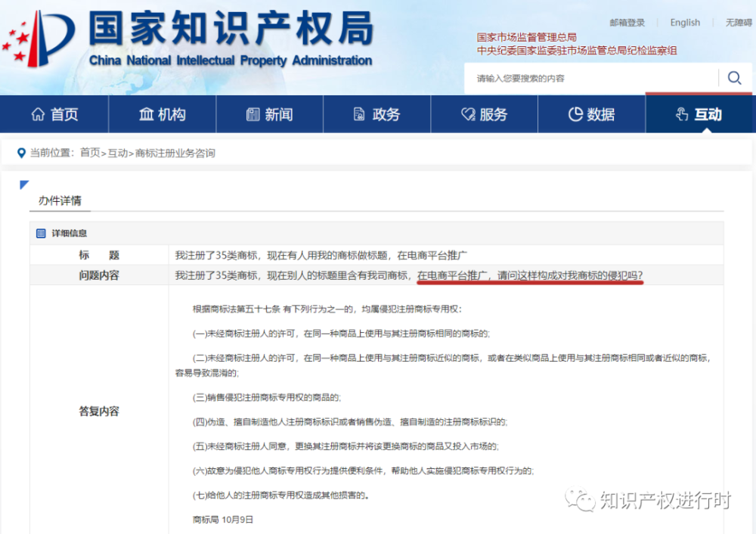Click the pie chart icon beside 数据
The width and height of the screenshot is (756, 534).
pos(575,114)
